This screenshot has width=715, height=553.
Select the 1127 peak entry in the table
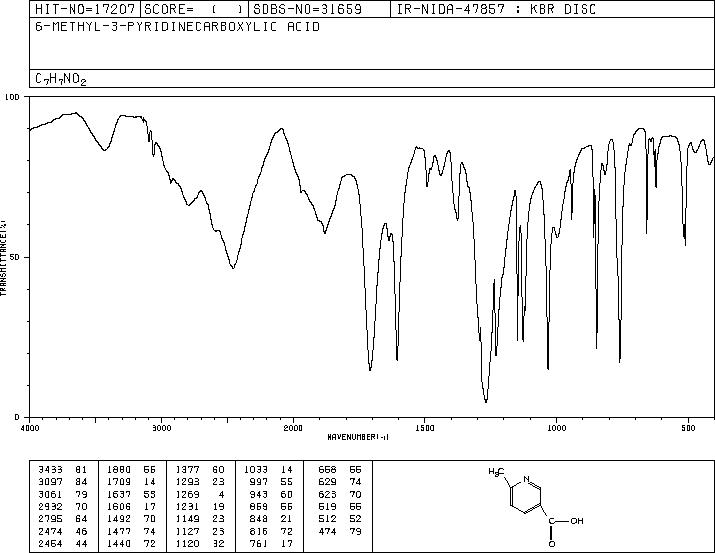click(x=200, y=532)
